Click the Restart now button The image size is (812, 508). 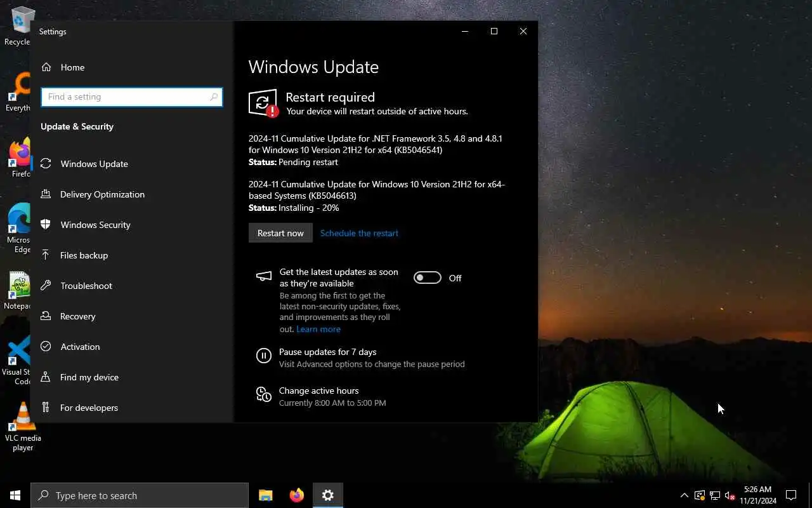coord(280,233)
